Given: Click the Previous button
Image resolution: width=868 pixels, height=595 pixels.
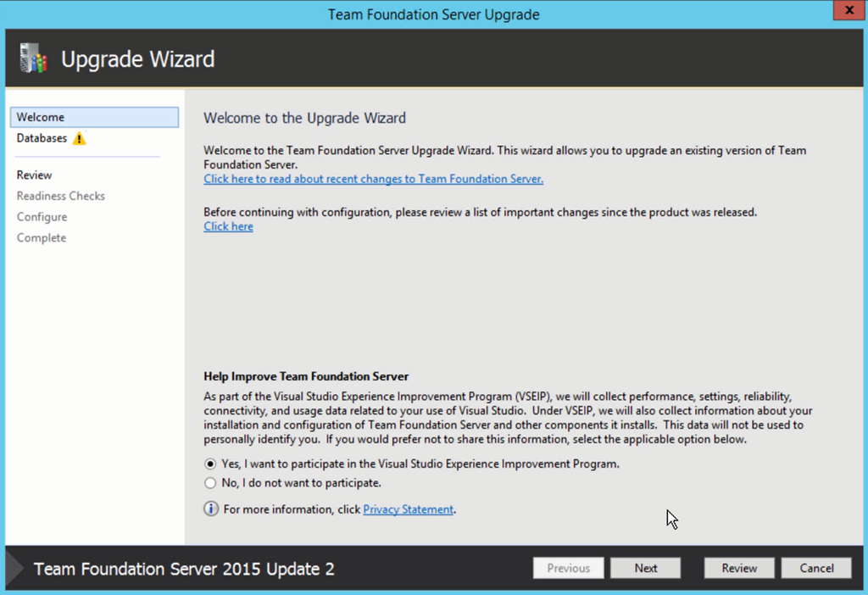Looking at the screenshot, I should click(x=569, y=569).
